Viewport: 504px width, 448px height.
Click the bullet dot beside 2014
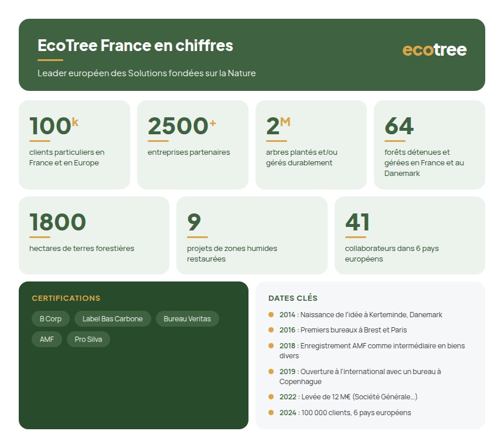271,314
